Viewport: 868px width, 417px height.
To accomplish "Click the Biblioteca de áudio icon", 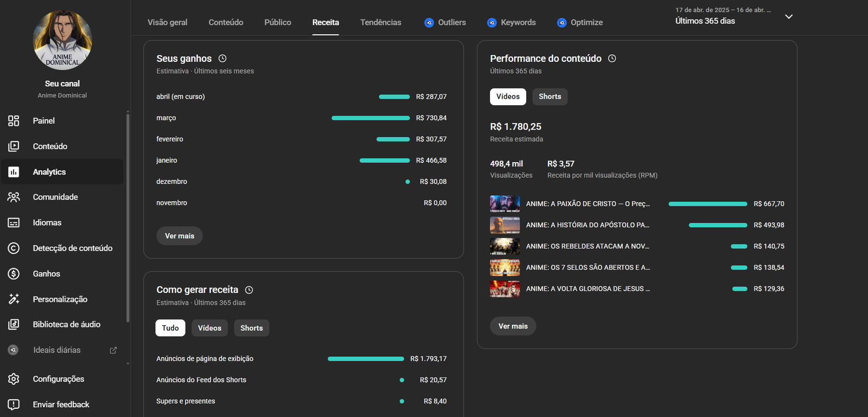I will point(14,324).
